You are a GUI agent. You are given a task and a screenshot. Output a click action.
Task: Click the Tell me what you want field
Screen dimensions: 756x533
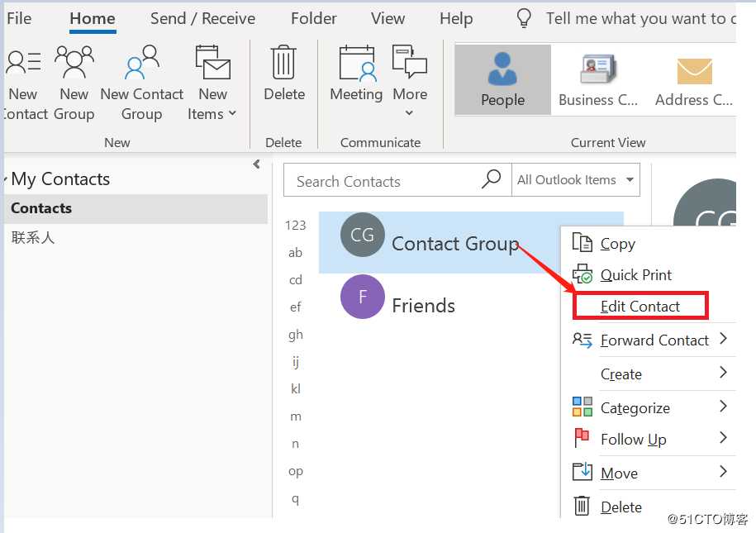tap(640, 18)
